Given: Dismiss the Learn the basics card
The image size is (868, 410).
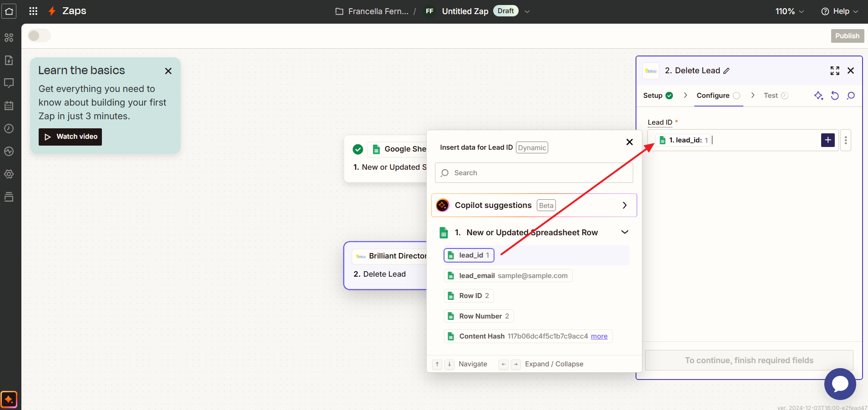Looking at the screenshot, I should (168, 71).
